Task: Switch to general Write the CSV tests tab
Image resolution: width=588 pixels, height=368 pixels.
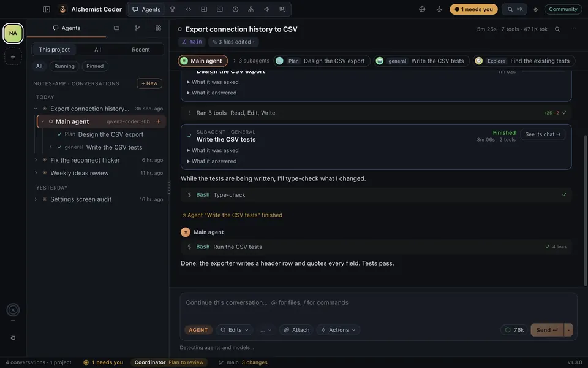Action: click(421, 61)
